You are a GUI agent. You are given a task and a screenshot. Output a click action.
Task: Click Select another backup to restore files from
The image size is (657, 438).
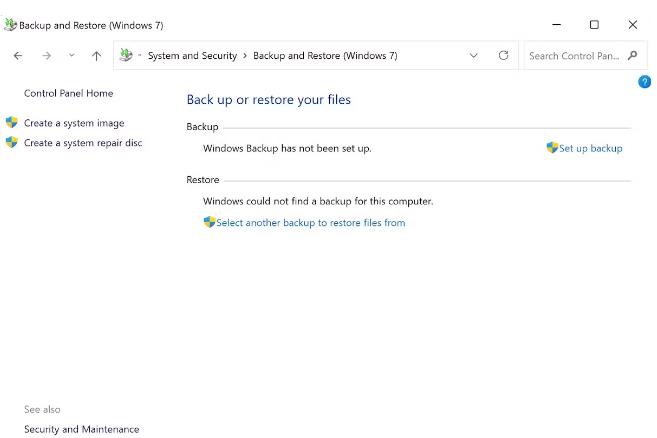(310, 223)
